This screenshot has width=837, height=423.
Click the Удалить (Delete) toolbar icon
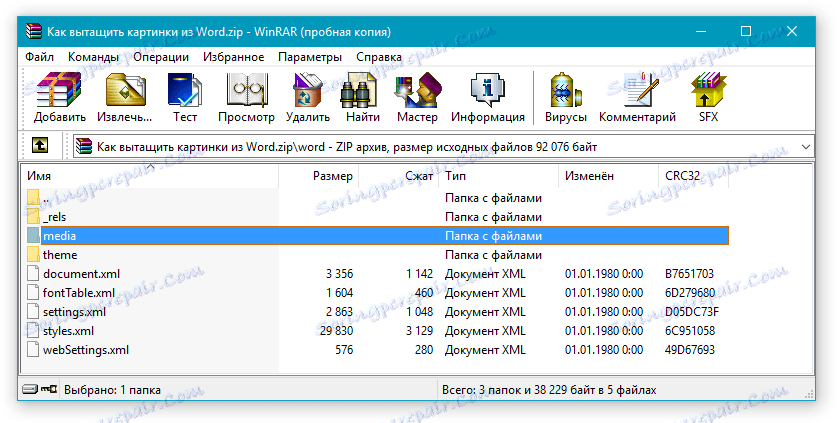tap(307, 97)
